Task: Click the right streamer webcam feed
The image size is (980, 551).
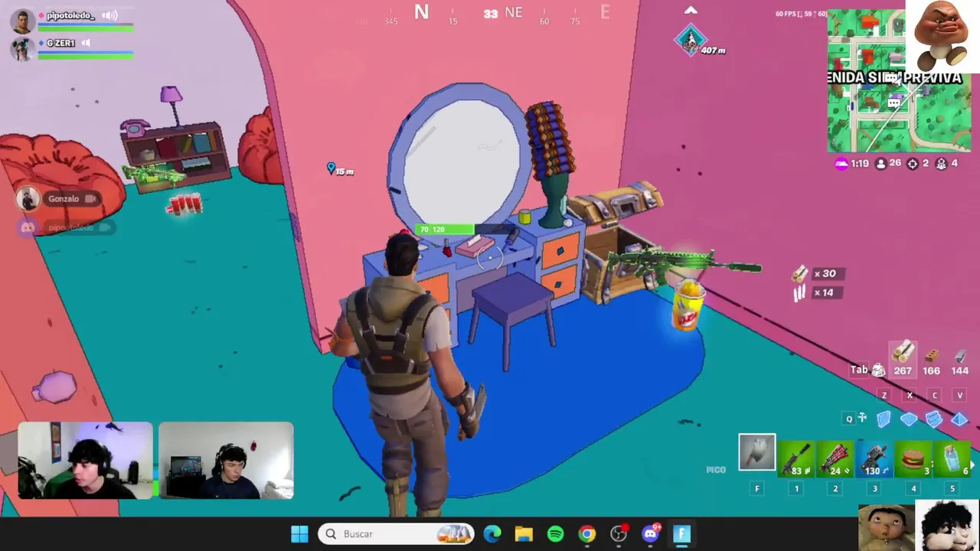Action: point(226,460)
